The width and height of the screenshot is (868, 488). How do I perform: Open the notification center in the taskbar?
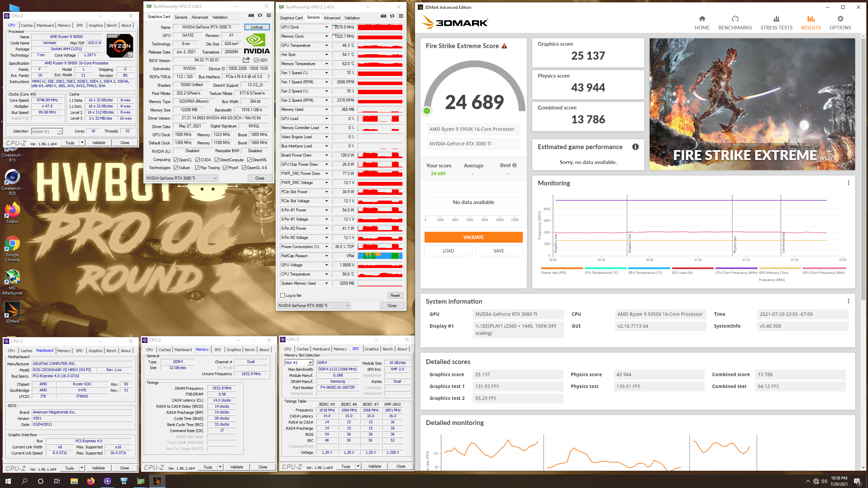pos(857,481)
